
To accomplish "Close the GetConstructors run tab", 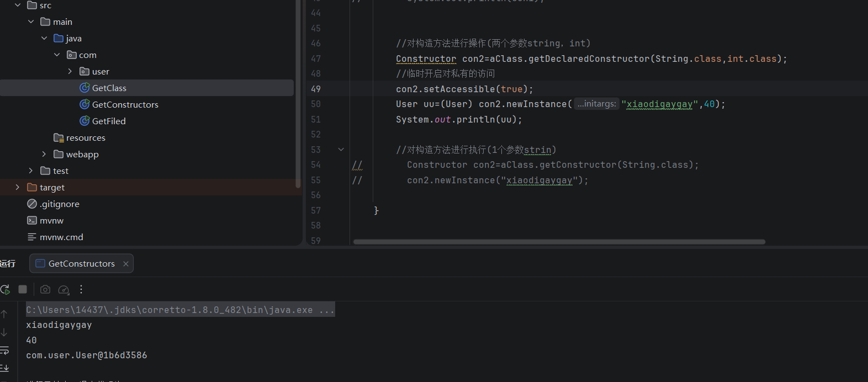I will coord(126,264).
